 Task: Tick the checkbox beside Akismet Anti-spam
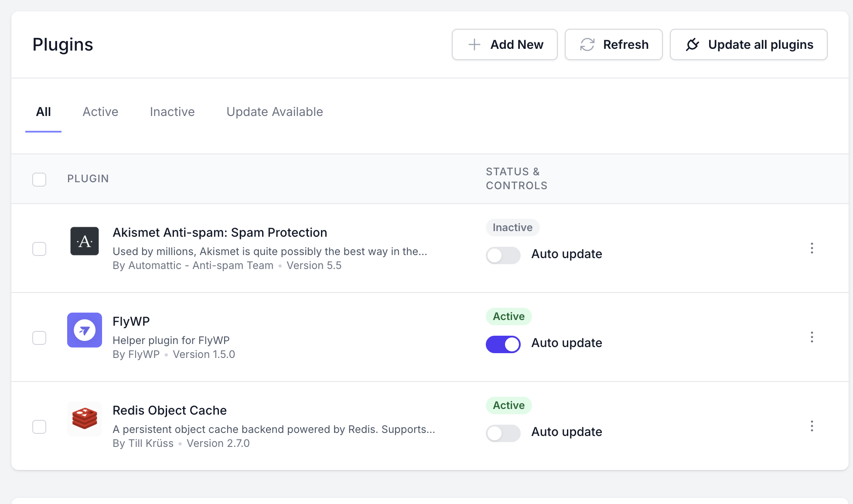pyautogui.click(x=39, y=249)
